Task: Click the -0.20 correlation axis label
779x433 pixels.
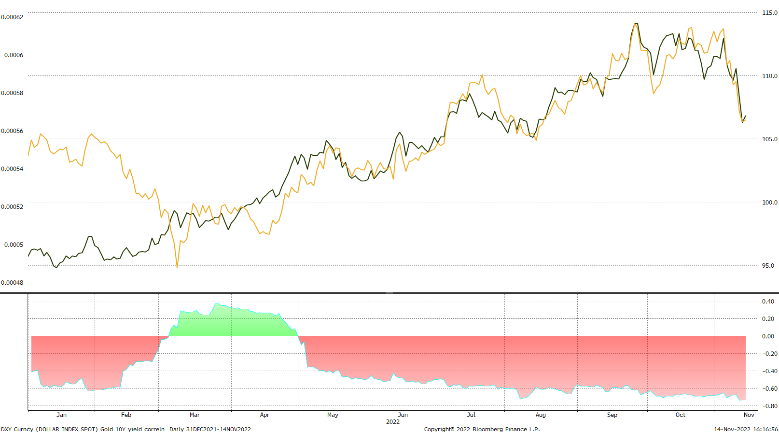Action: click(768, 354)
